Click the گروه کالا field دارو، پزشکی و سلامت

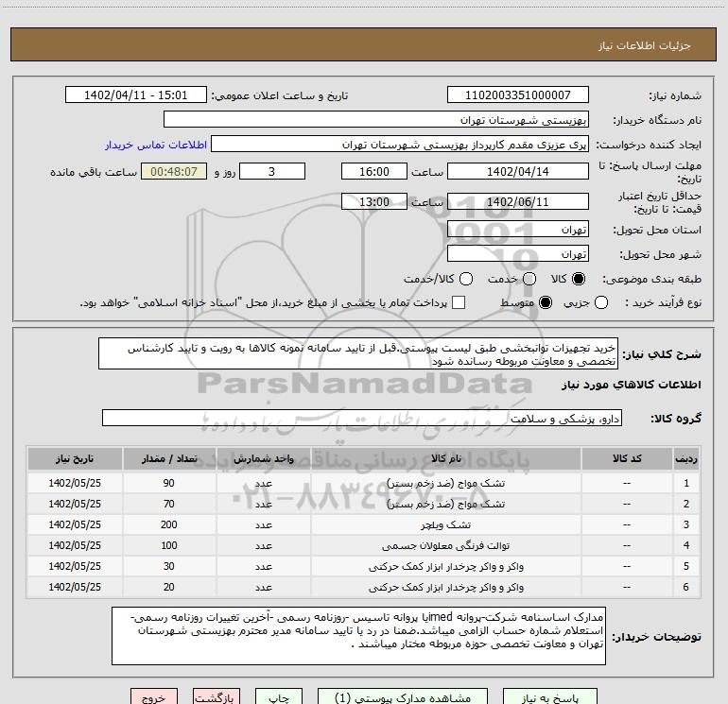click(x=362, y=418)
